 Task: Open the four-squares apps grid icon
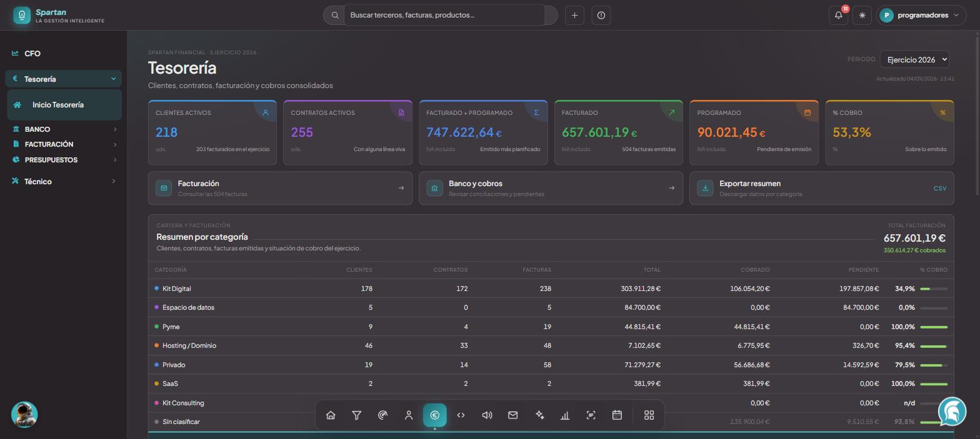pos(649,415)
